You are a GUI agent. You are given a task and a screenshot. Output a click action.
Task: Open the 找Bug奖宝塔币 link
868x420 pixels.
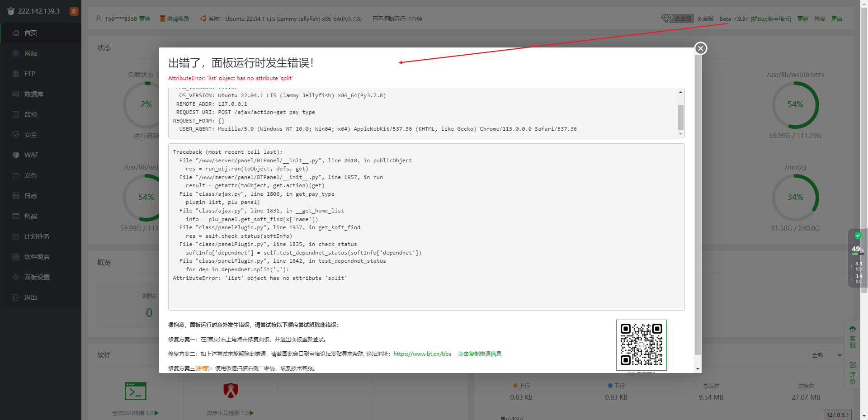(771, 19)
